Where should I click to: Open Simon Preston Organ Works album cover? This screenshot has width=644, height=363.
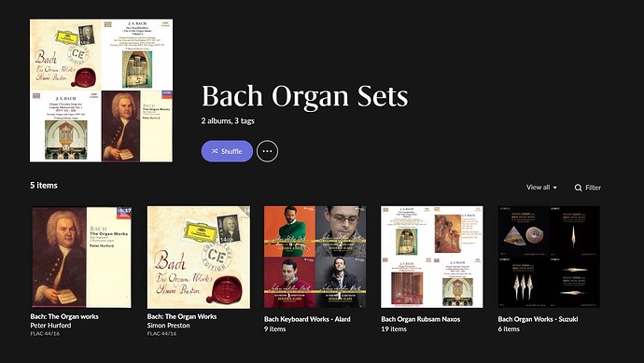point(199,257)
